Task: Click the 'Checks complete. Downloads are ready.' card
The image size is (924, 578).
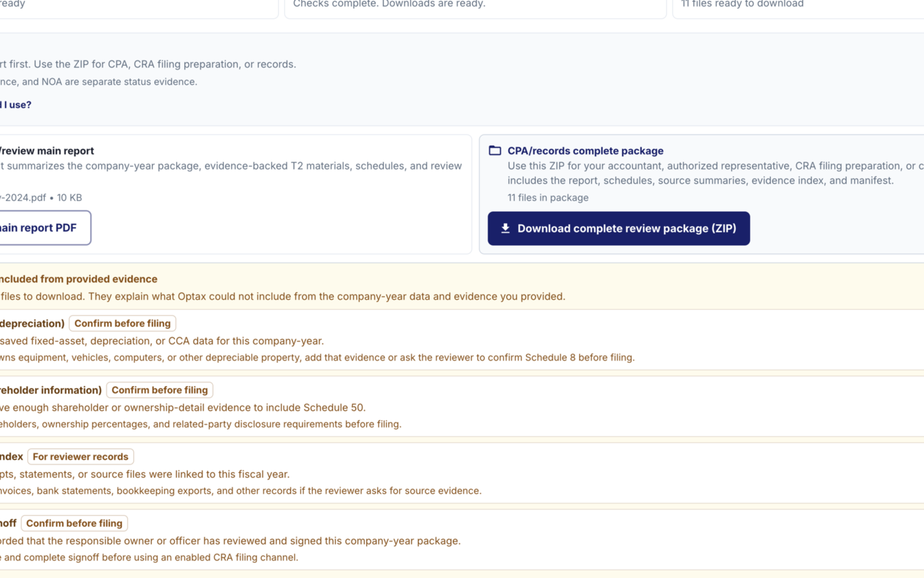Action: pyautogui.click(x=475, y=7)
